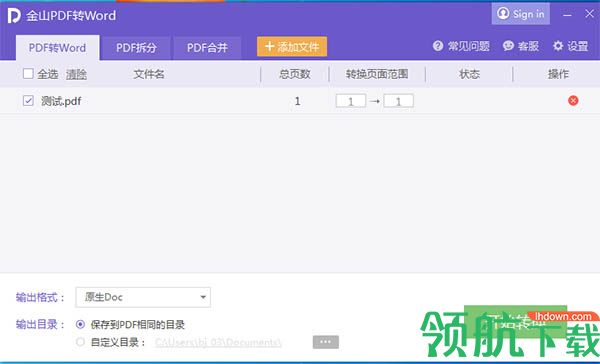
Task: Click the start page input for 测试.pdf
Action: [351, 101]
